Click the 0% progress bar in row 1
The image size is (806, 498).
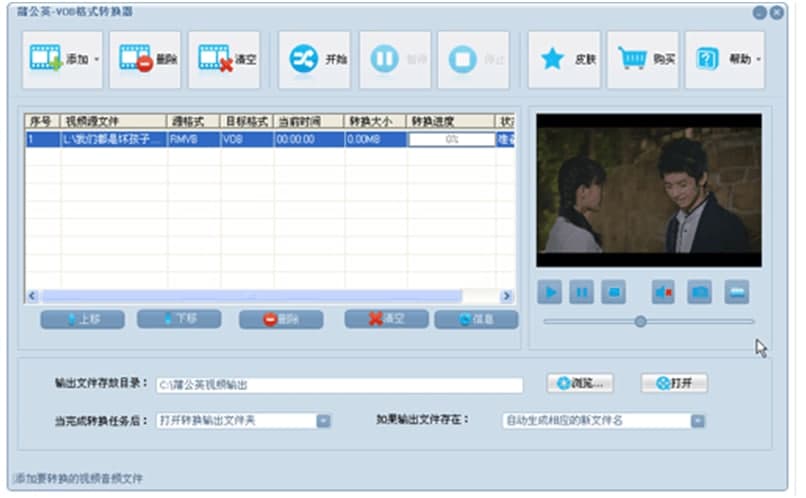[x=451, y=139]
